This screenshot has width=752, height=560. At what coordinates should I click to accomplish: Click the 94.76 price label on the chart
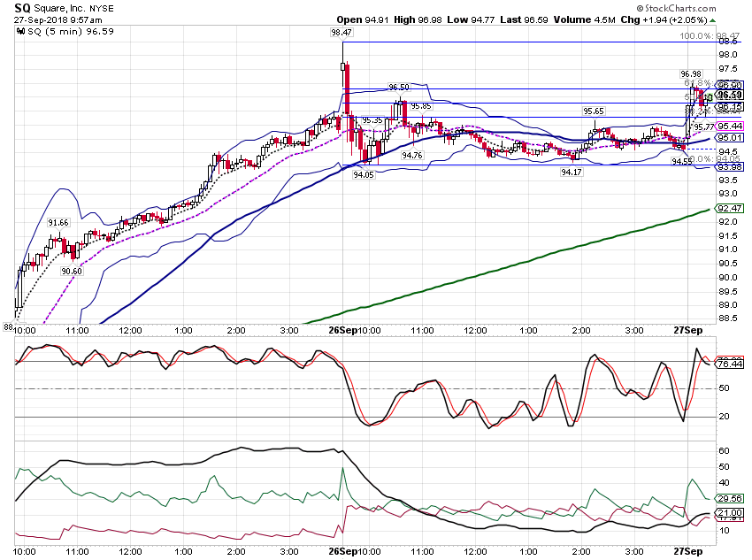coord(412,156)
